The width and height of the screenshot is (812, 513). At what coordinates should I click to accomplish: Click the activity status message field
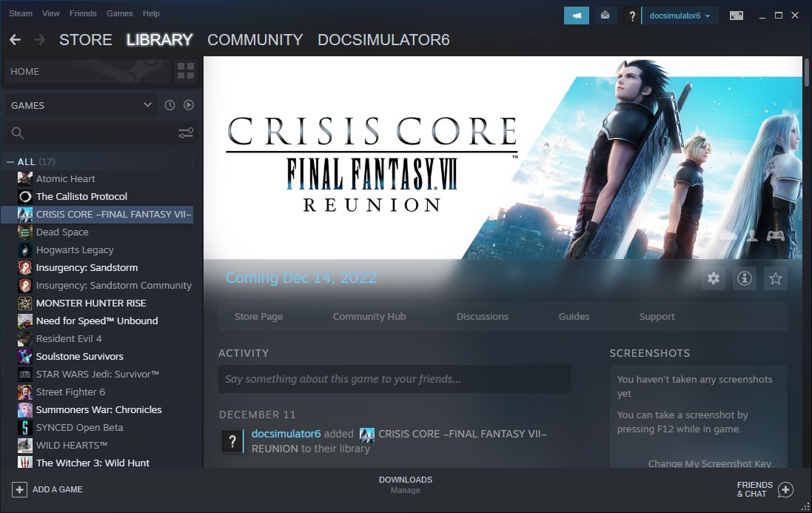[x=395, y=379]
